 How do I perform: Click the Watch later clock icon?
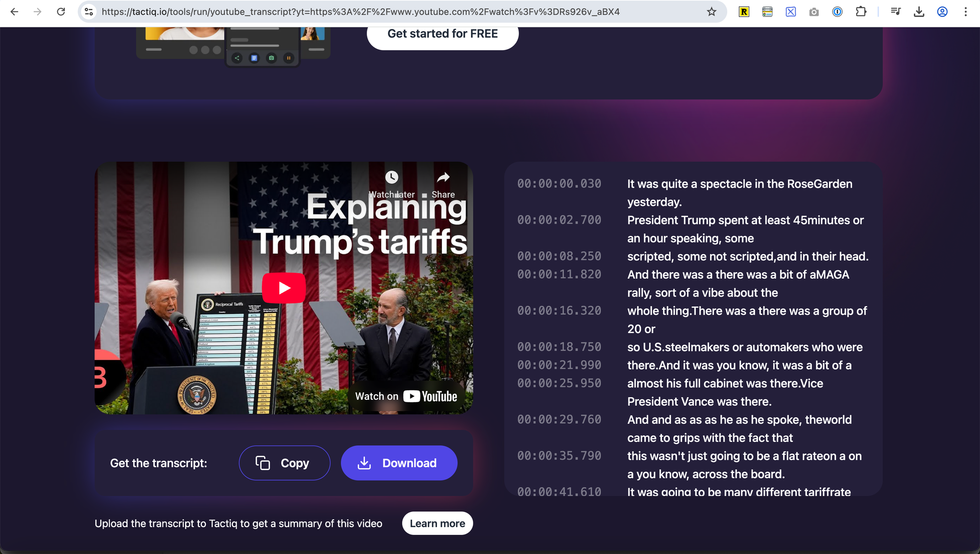click(392, 177)
